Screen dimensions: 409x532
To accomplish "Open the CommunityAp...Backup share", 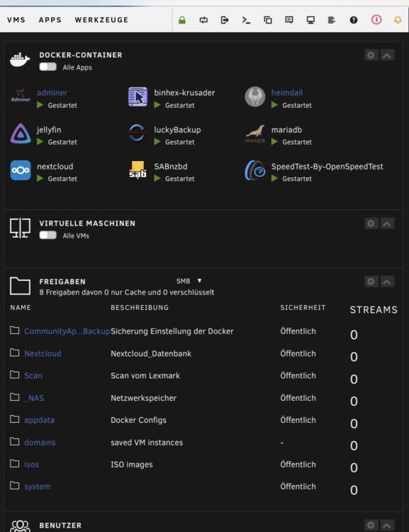I will point(67,331).
